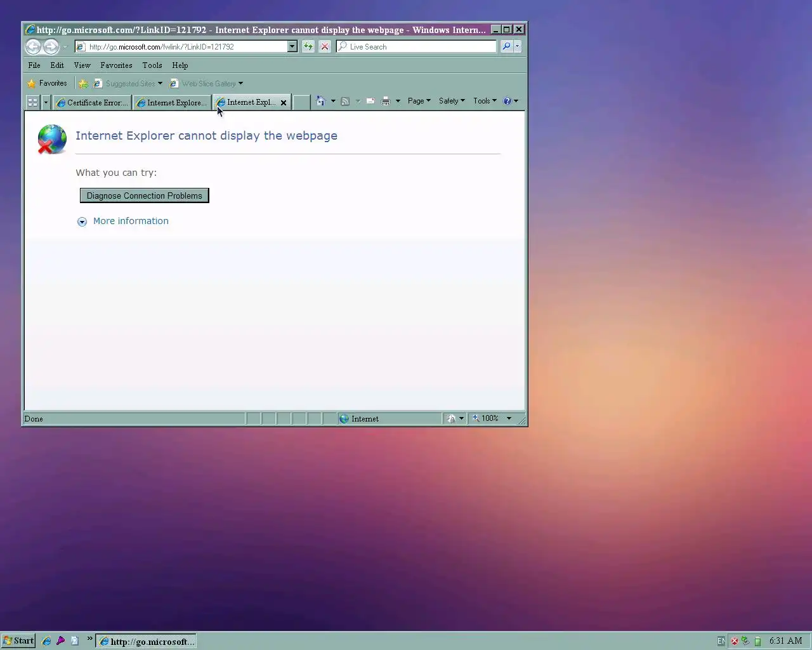Open the Safety command bar menu
The width and height of the screenshot is (812, 650).
[x=452, y=101]
